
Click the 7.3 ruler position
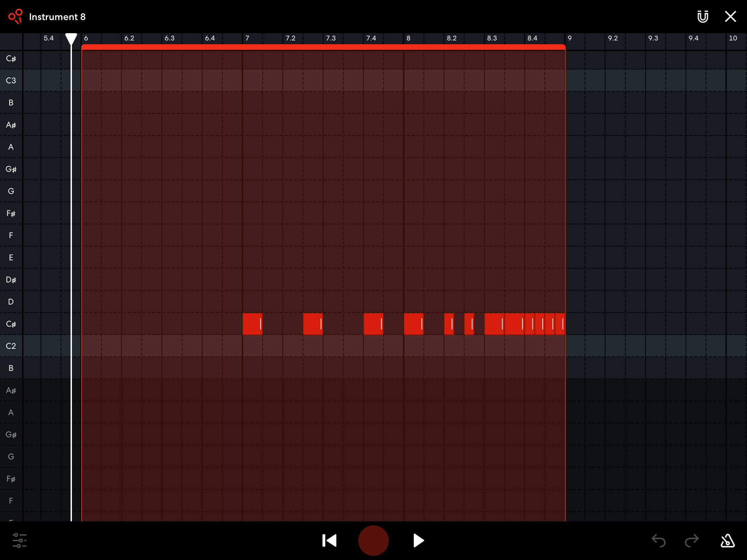[331, 38]
